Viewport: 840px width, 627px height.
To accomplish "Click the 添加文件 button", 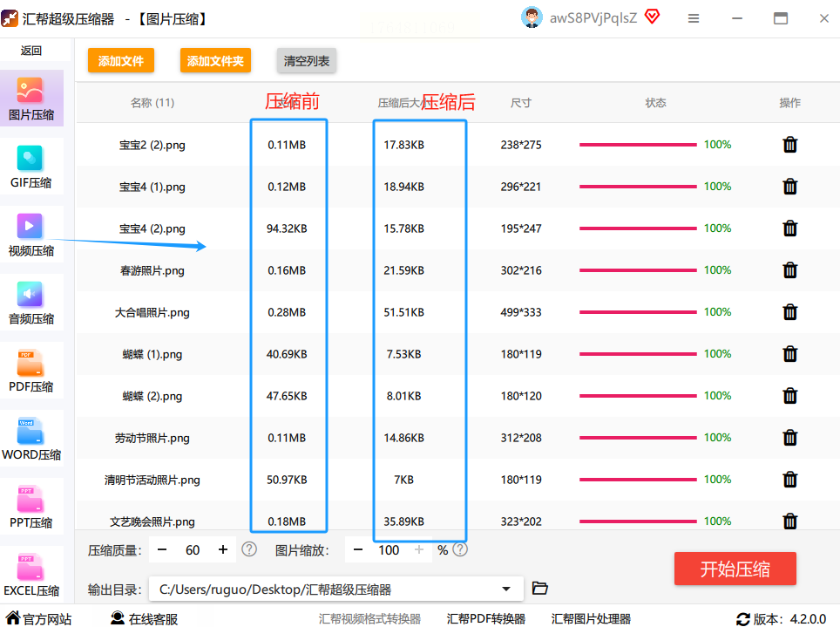I will click(120, 61).
